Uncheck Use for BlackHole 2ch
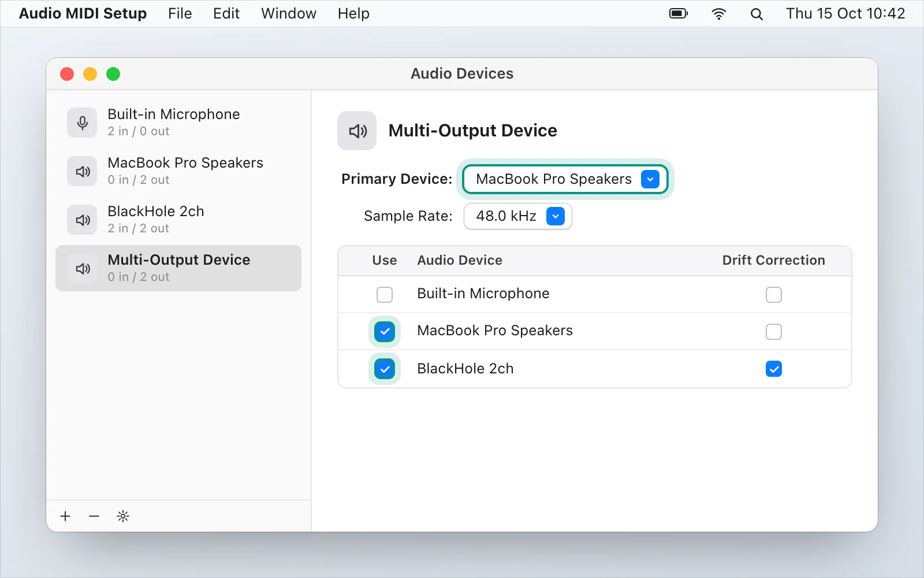Viewport: 924px width, 578px height. [x=385, y=369]
